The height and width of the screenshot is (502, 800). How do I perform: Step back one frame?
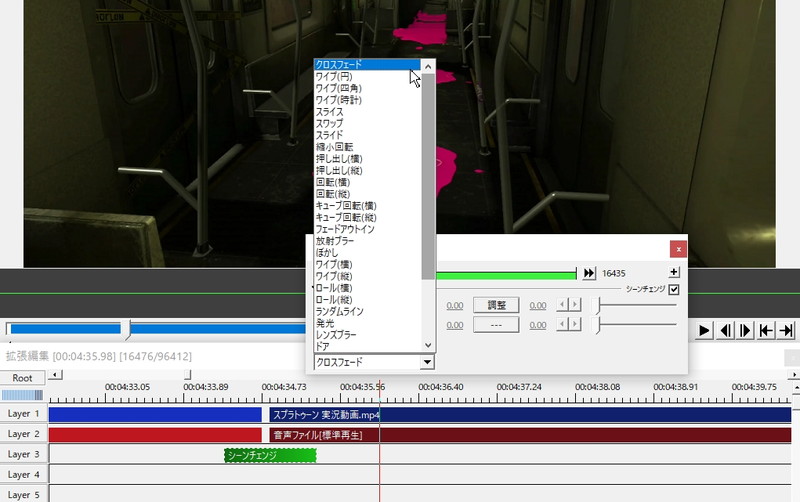[725, 331]
